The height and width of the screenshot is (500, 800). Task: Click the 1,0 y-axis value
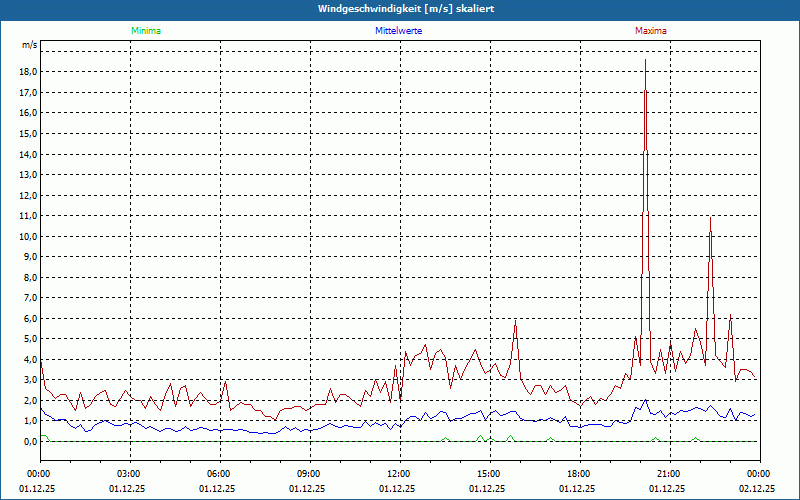30,421
